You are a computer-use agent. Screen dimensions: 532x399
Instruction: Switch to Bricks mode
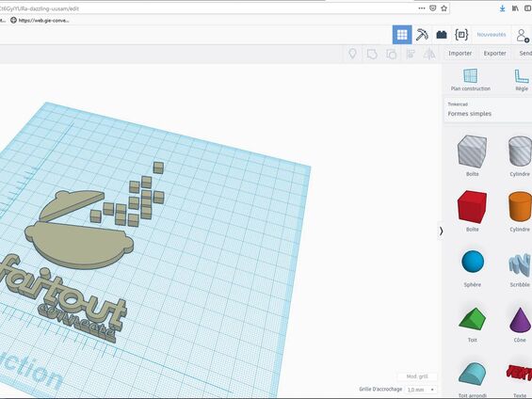coord(442,35)
